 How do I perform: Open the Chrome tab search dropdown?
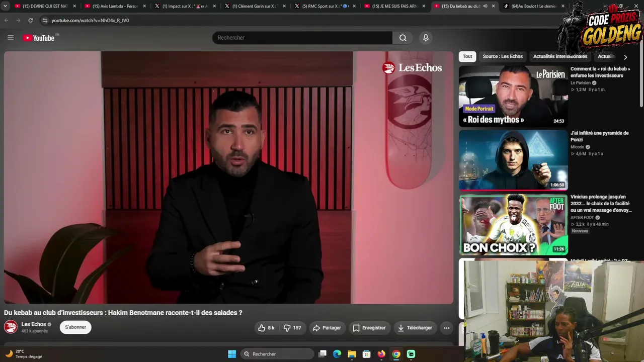(6, 6)
